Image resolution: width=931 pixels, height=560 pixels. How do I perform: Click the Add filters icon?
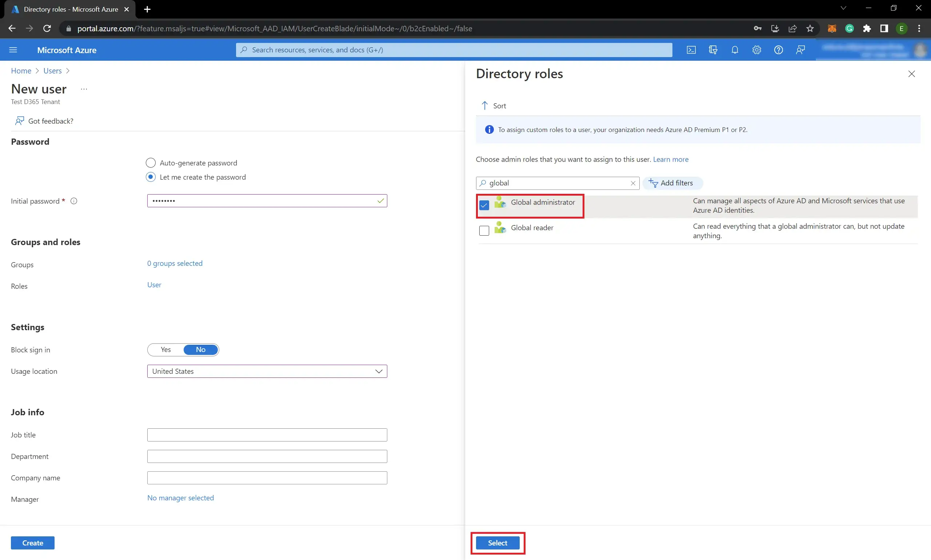point(653,182)
